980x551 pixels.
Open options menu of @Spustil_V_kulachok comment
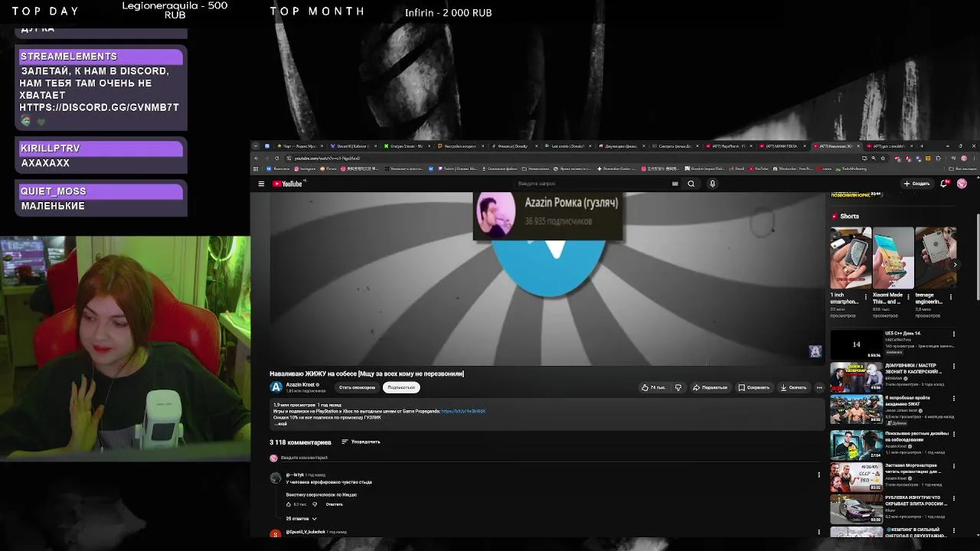[818, 532]
